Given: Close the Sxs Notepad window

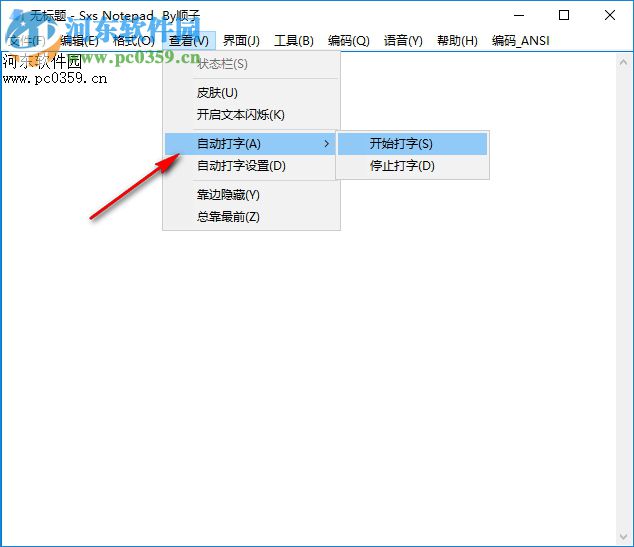Looking at the screenshot, I should click(x=610, y=15).
